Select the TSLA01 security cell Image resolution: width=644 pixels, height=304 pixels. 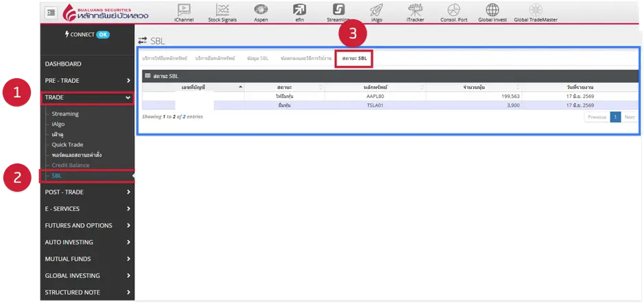pyautogui.click(x=375, y=105)
